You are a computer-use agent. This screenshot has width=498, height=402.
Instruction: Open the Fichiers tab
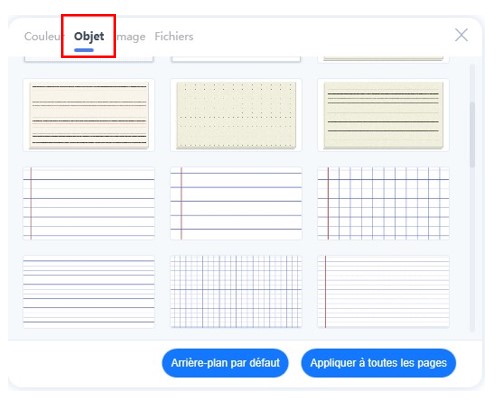[174, 36]
